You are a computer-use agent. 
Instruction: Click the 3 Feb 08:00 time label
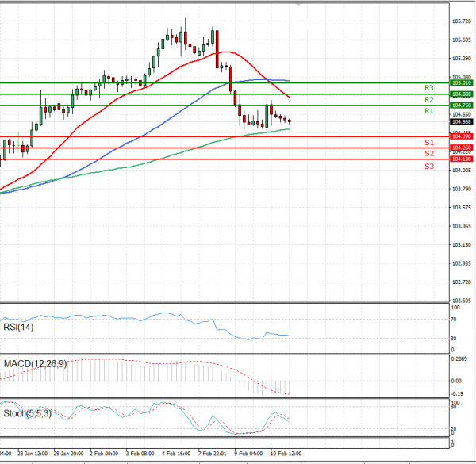[x=140, y=454]
